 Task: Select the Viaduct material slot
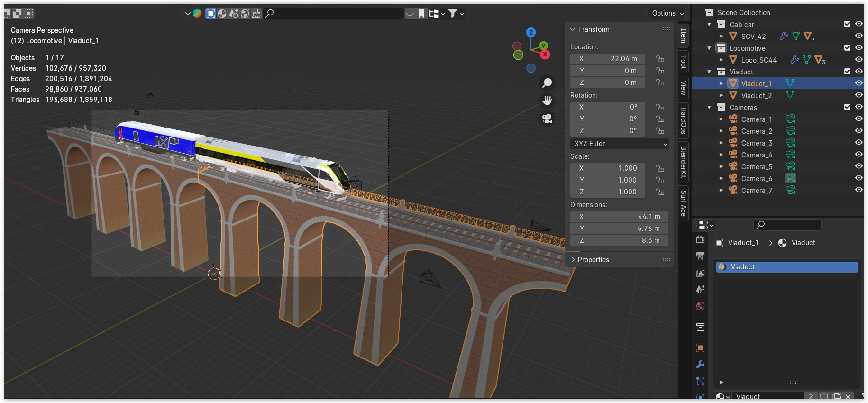[x=786, y=267]
